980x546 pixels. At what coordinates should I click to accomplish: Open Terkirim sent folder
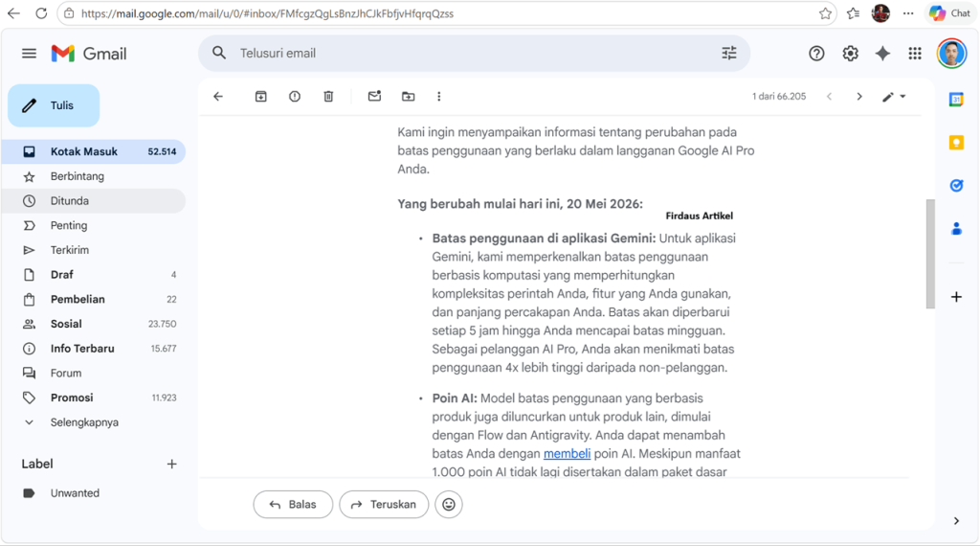(94, 250)
